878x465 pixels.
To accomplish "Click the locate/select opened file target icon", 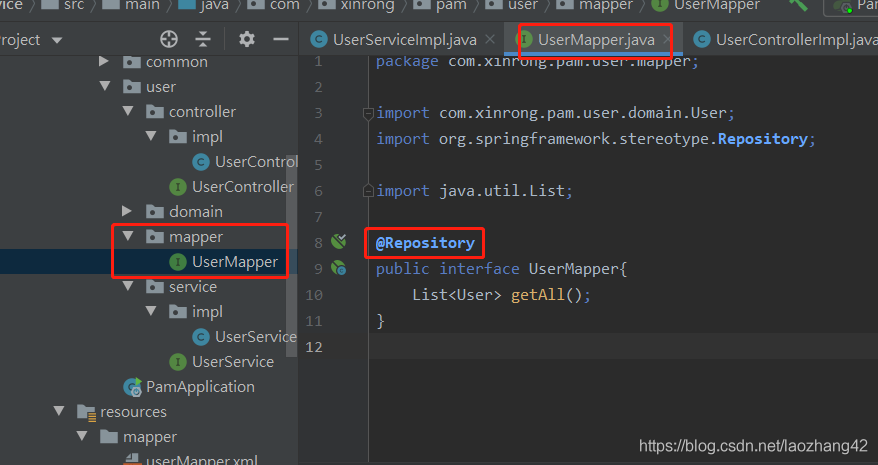I will click(x=169, y=39).
